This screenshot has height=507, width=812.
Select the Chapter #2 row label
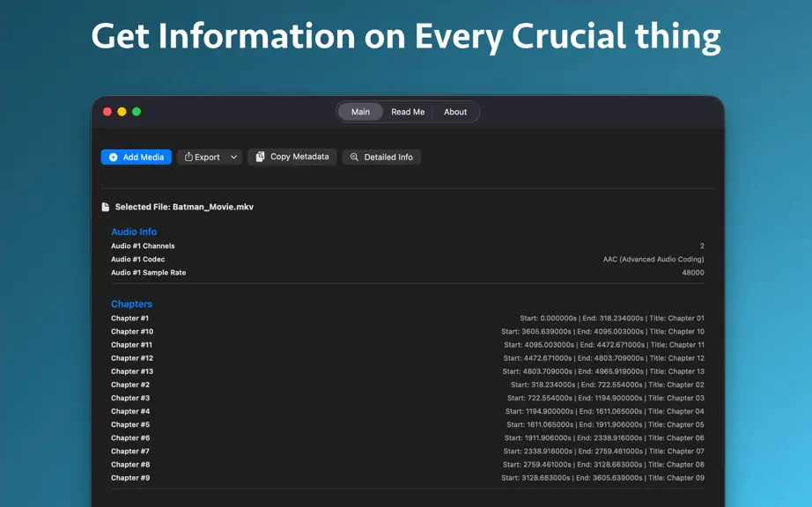[x=130, y=385]
